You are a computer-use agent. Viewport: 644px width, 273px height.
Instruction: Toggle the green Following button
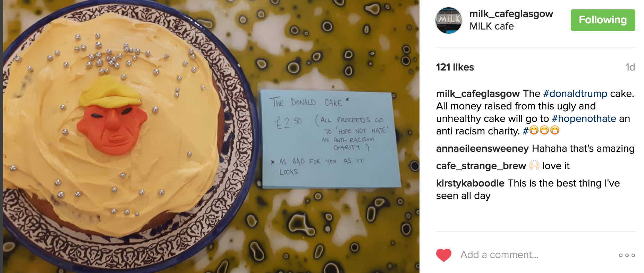point(603,20)
